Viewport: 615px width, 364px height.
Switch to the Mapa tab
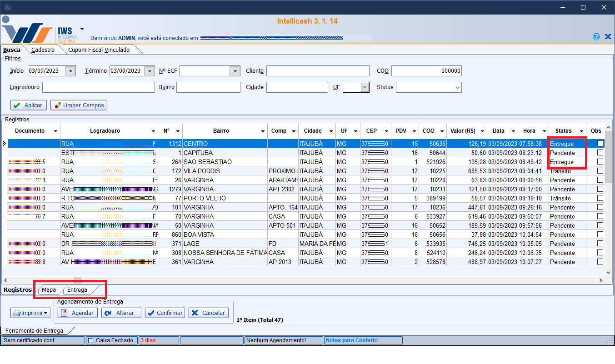pos(49,290)
